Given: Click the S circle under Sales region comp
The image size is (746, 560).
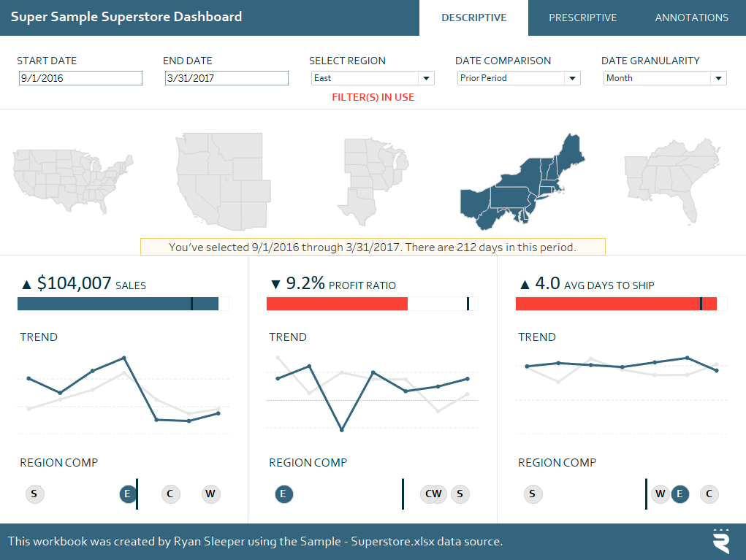Looking at the screenshot, I should tap(34, 494).
